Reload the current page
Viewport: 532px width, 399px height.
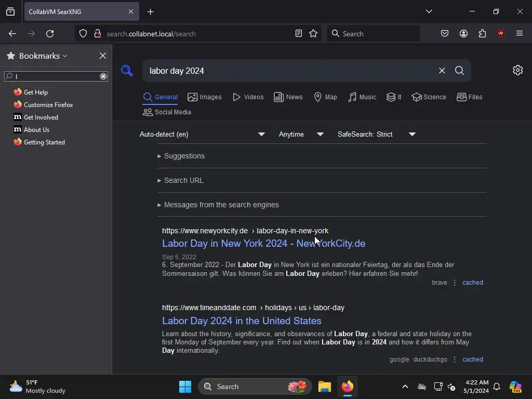50,34
